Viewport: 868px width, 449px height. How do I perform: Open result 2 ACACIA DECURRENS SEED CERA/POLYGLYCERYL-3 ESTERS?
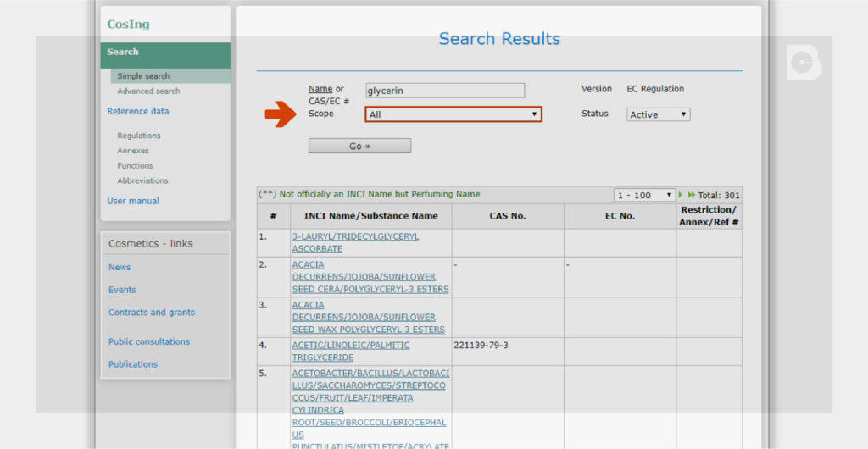pyautogui.click(x=370, y=276)
